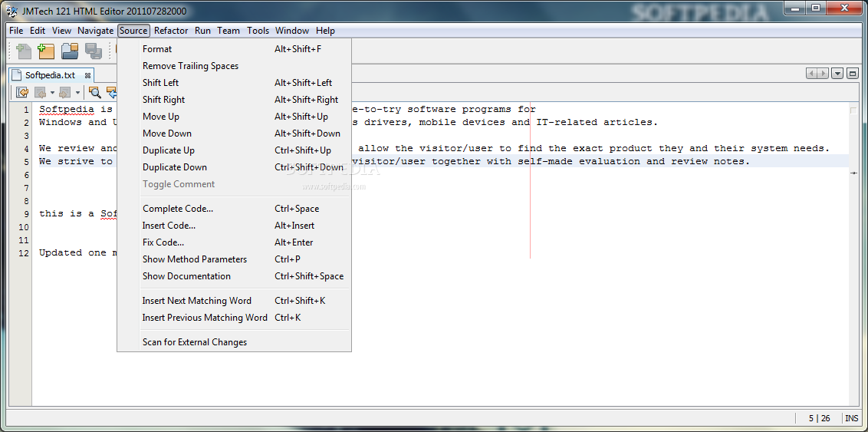Open the Forward history dropdown arrow
Image resolution: width=868 pixels, height=432 pixels.
(x=77, y=93)
